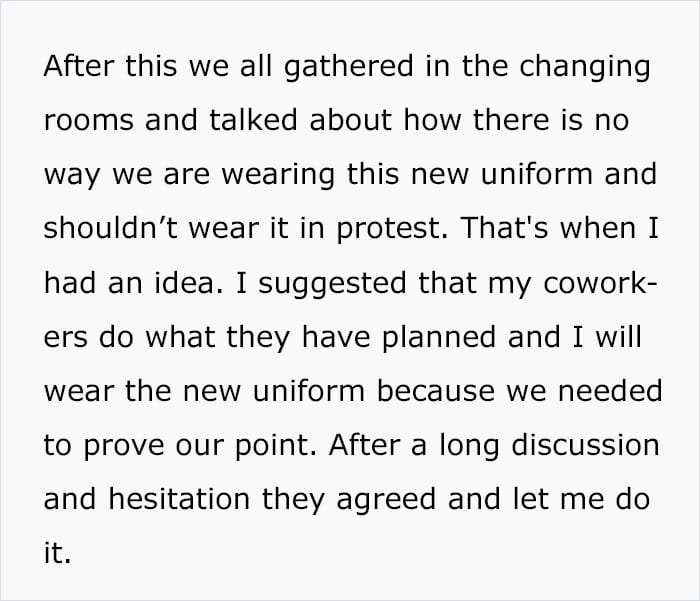Click the word "because" in the paragraph

click(x=435, y=391)
